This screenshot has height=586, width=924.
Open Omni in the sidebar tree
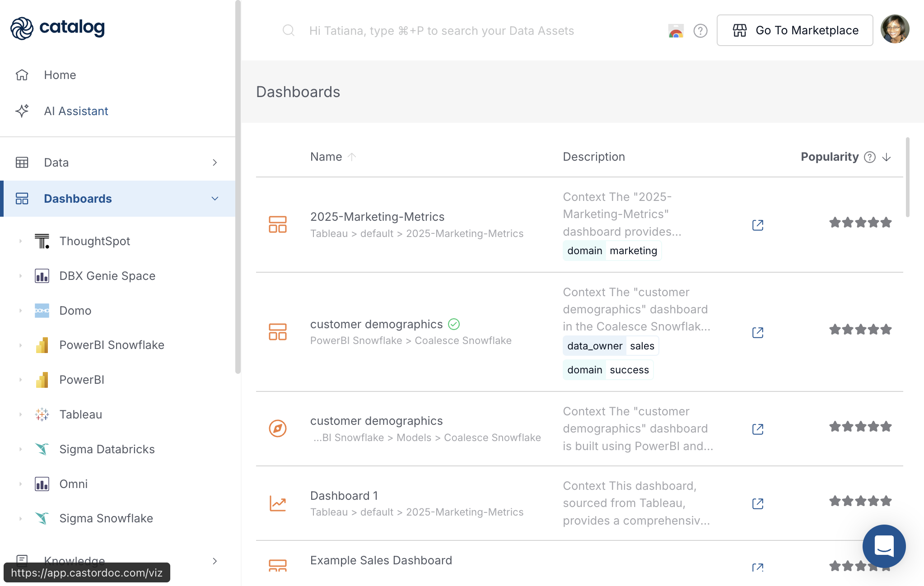point(74,484)
